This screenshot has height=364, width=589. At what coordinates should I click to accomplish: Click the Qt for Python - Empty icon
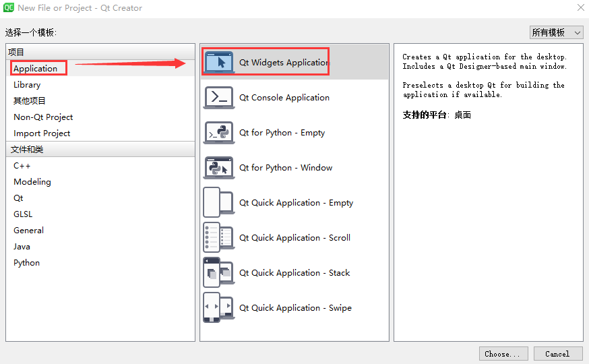(219, 133)
